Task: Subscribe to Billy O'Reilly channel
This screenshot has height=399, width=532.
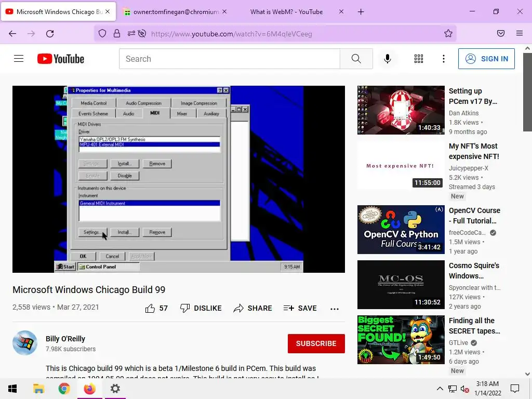Action: 316,343
